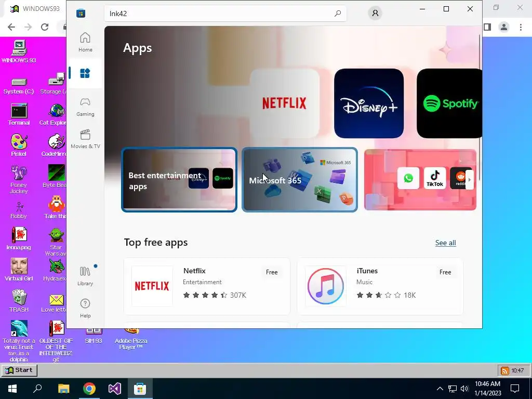532x399 pixels.
Task: Open Chrome profile avatar button
Action: (504, 27)
